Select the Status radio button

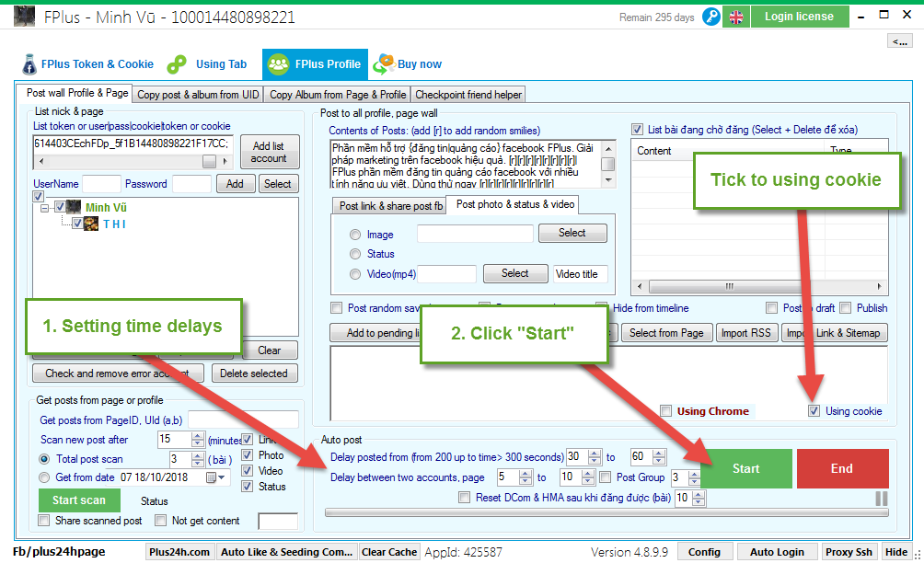[354, 254]
